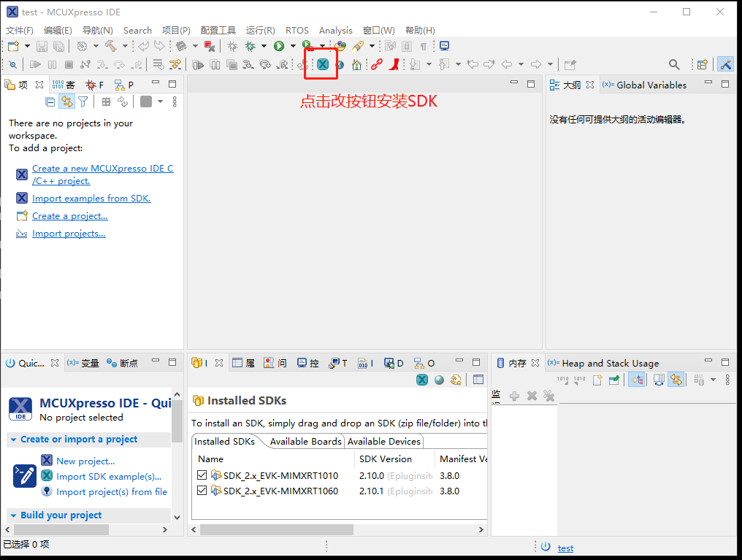Screen dimensions: 742x560
Task: Switch to the Available Boards tab
Action: coord(306,441)
